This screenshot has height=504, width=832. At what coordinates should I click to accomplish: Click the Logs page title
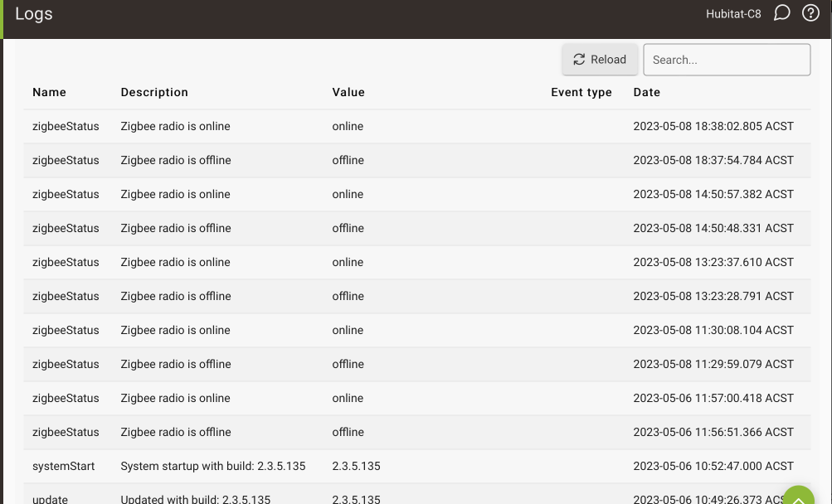point(34,14)
